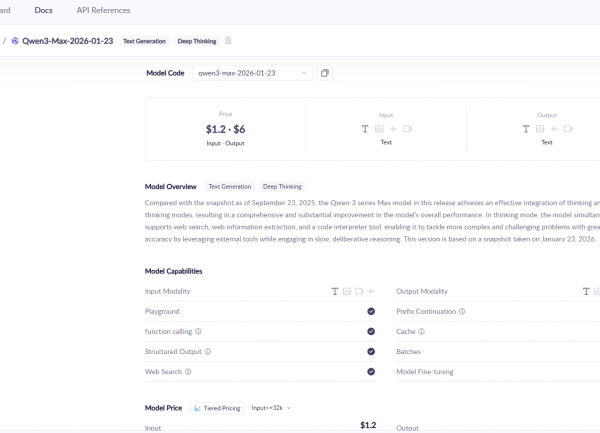The height and width of the screenshot is (433, 600).
Task: Click the info icon beside Web Search
Action: (x=188, y=372)
